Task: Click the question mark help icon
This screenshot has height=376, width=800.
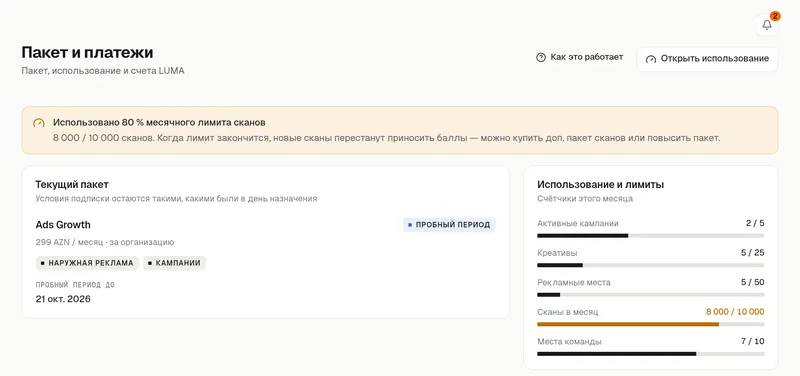Action: 541,58
